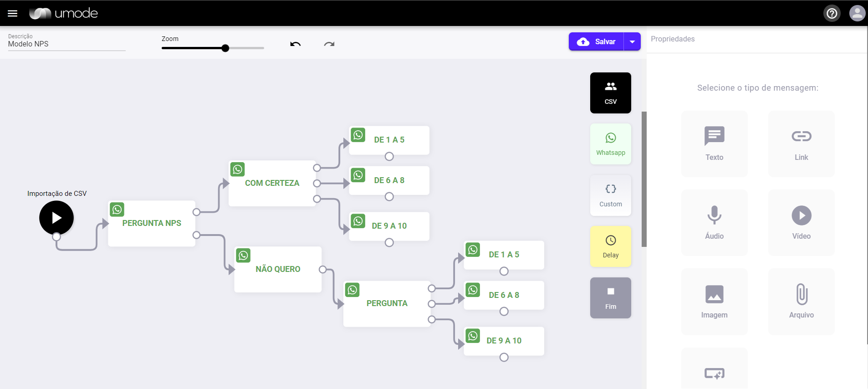Select the CSV contacts block
The width and height of the screenshot is (868, 389).
611,93
